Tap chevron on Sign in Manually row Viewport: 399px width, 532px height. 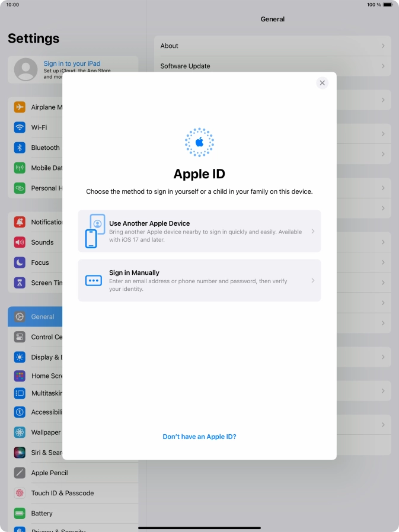(x=313, y=280)
